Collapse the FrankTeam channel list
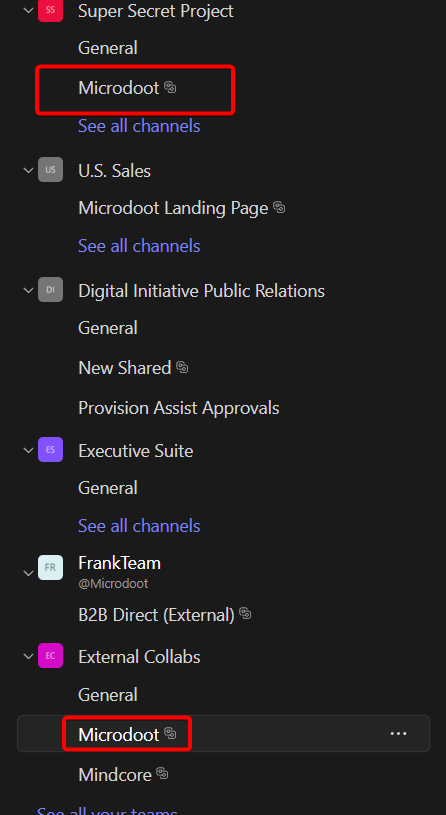 [x=29, y=573]
